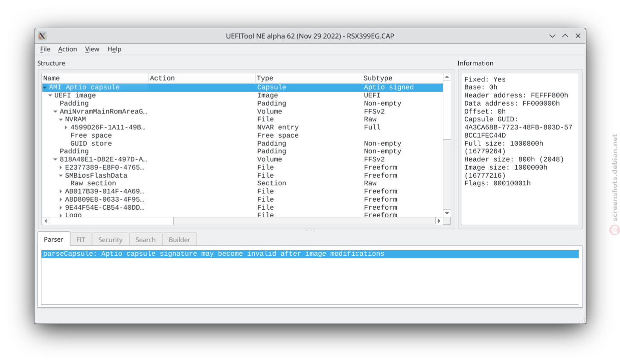Select the 4599D26F-1A11-49B row
The height and width of the screenshot is (364, 620).
242,127
